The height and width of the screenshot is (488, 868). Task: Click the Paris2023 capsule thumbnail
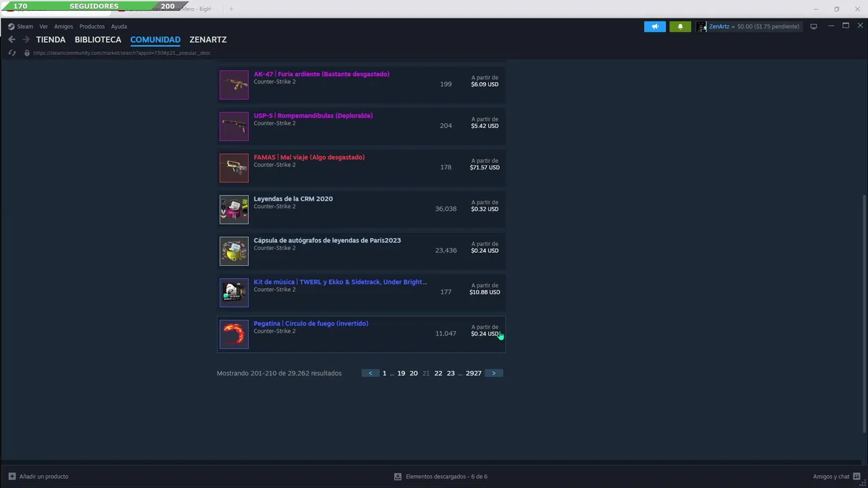click(x=234, y=251)
